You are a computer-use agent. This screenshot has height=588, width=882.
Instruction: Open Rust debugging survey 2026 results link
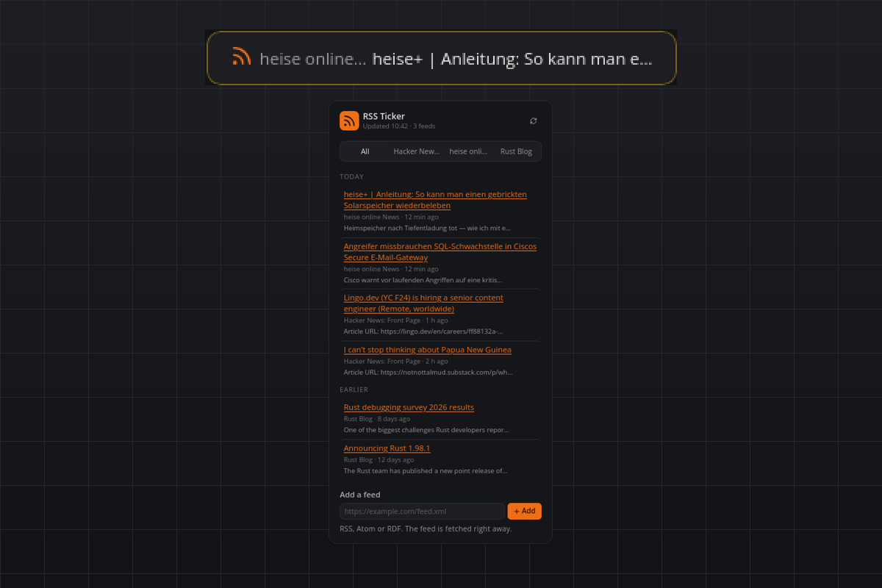tap(409, 407)
